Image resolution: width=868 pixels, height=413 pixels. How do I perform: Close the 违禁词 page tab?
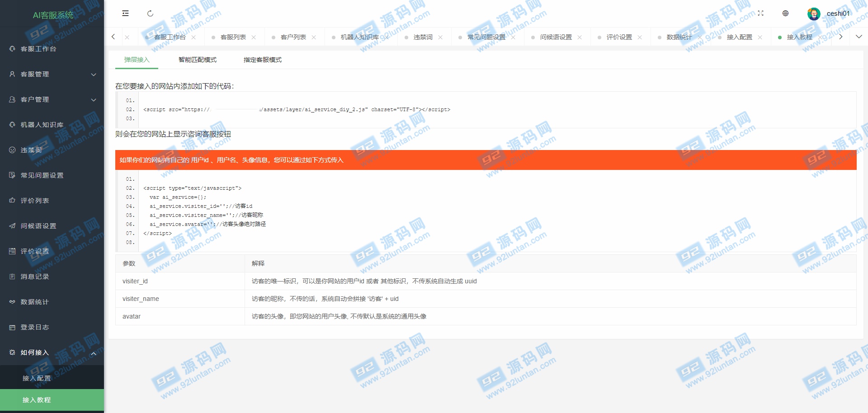click(x=440, y=37)
